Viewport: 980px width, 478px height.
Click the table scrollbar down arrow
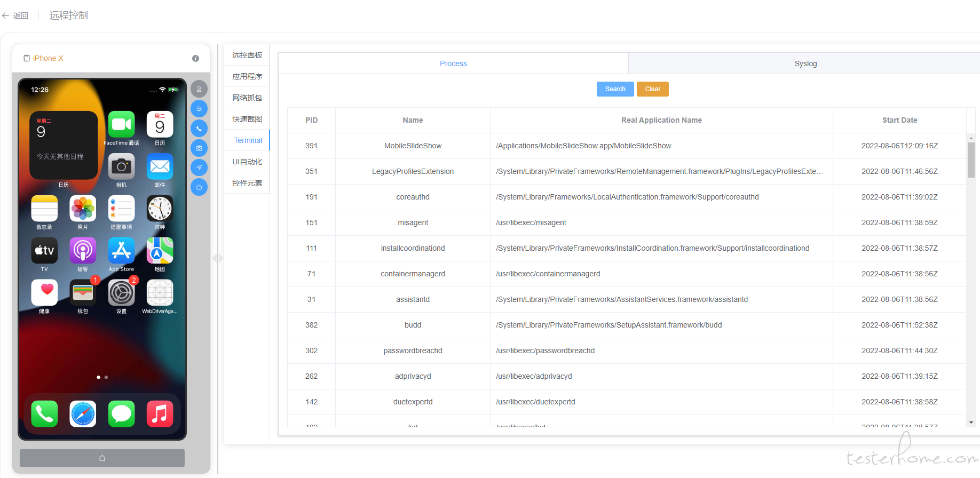click(971, 423)
